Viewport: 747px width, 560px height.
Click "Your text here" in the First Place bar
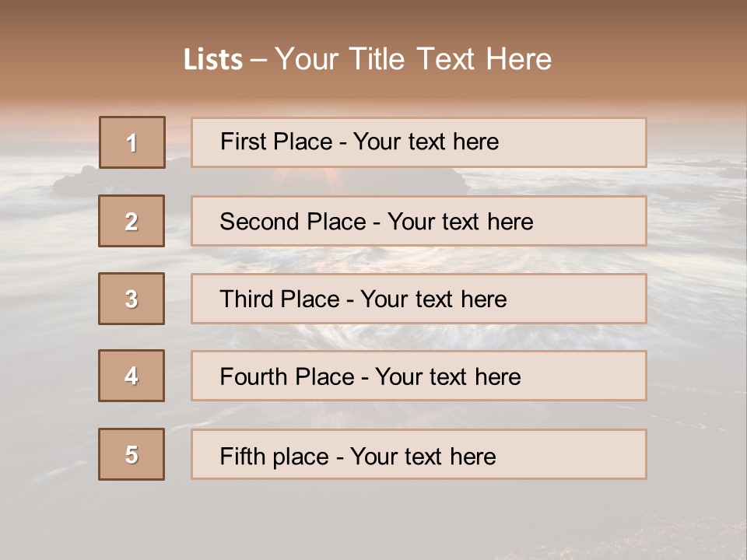click(426, 142)
